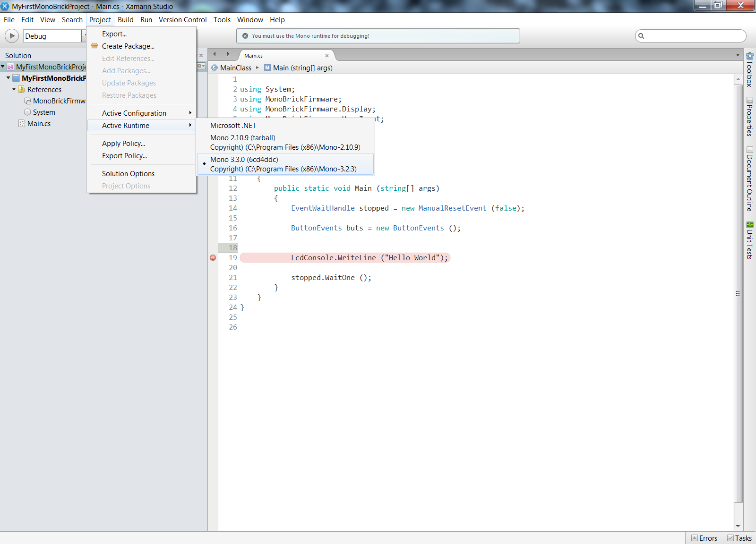Click the Main (string[] args) method breadcrumb
This screenshot has width=756, height=544.
tap(303, 68)
